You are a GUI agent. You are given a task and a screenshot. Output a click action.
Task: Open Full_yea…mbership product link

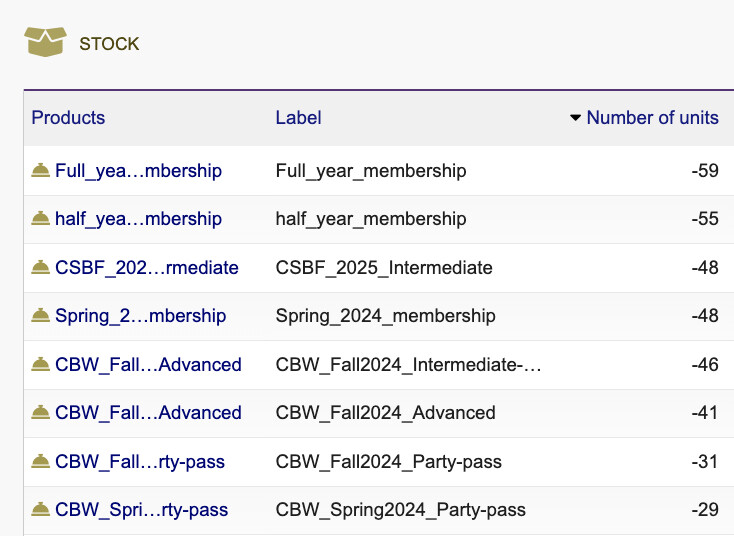[x=139, y=171]
